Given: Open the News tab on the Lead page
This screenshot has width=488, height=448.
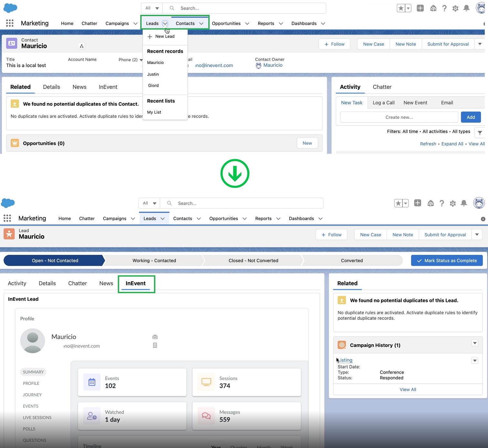Looking at the screenshot, I should coord(106,283).
